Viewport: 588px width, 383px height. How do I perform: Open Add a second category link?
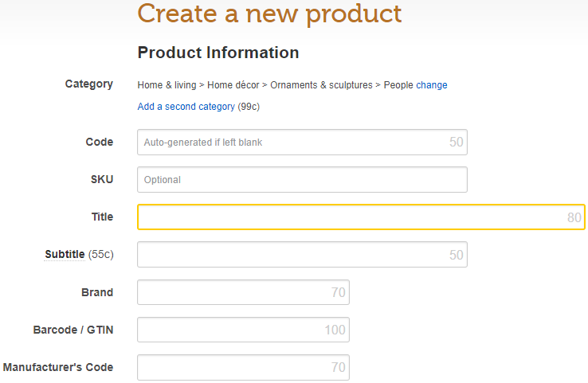pyautogui.click(x=186, y=107)
